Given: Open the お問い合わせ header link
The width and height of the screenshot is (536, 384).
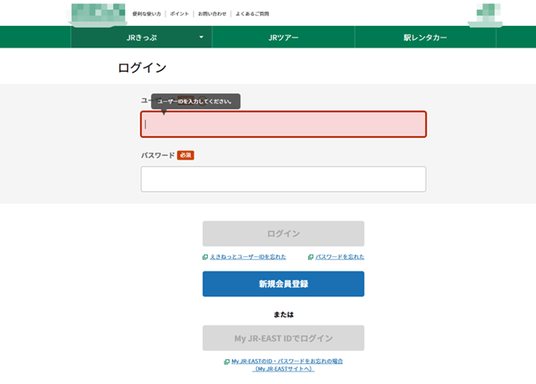Looking at the screenshot, I should pyautogui.click(x=212, y=14).
